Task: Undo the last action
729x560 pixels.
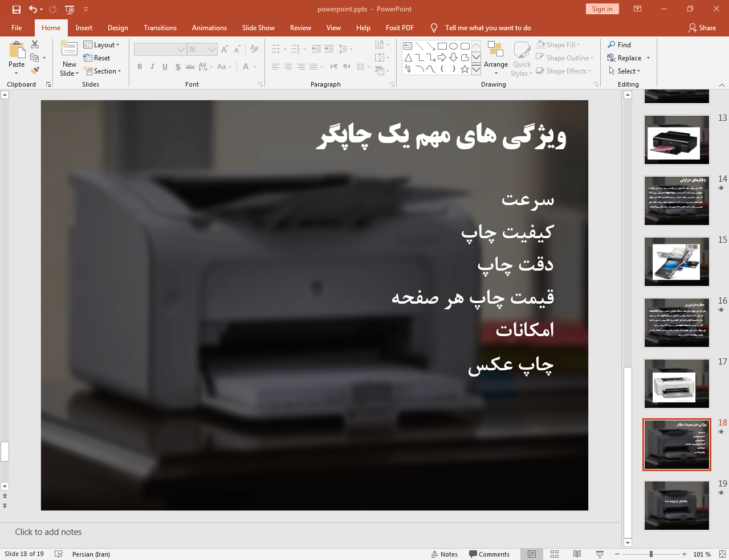Action: coord(34,9)
